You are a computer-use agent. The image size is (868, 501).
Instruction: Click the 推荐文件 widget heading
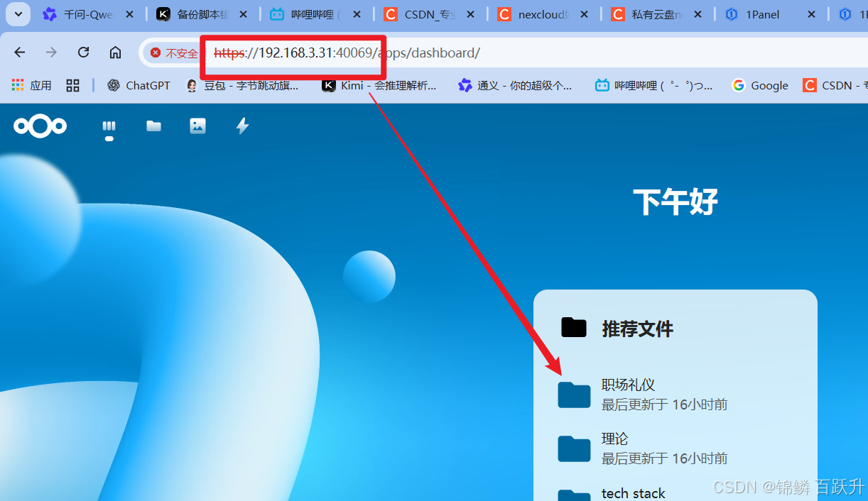[x=637, y=329]
